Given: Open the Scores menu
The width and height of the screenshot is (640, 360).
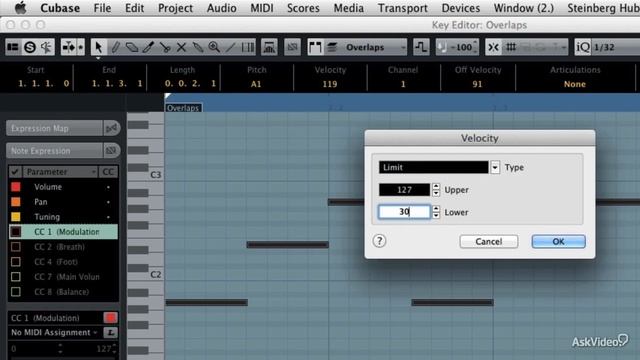Looking at the screenshot, I should coord(303,8).
